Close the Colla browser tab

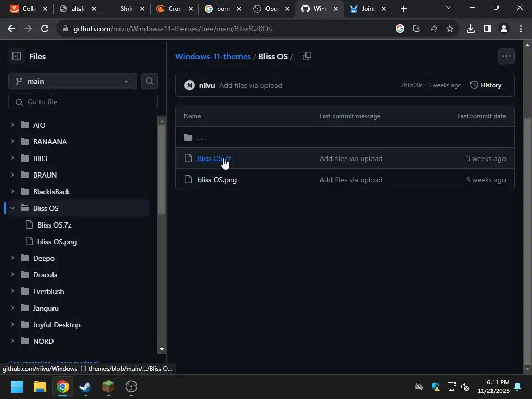[45, 9]
